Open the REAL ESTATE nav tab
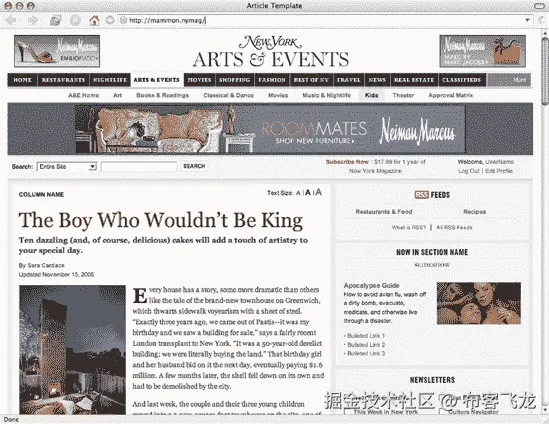The width and height of the screenshot is (549, 424). (414, 80)
